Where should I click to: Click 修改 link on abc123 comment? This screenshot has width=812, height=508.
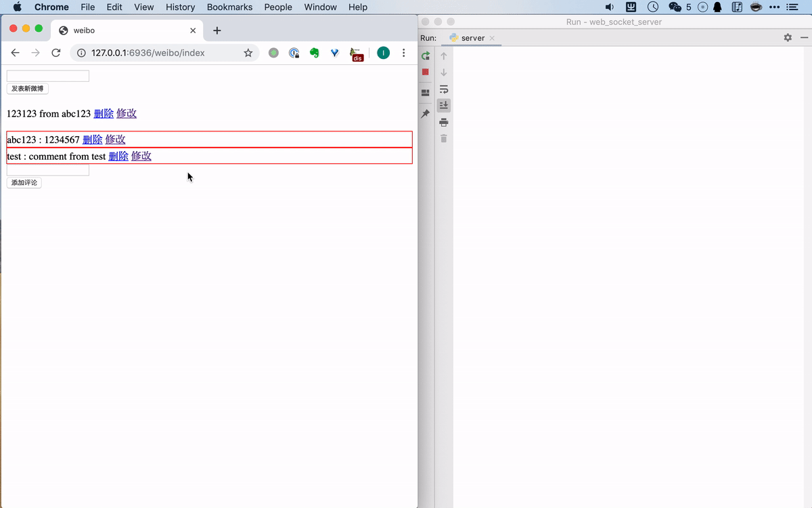click(x=115, y=140)
